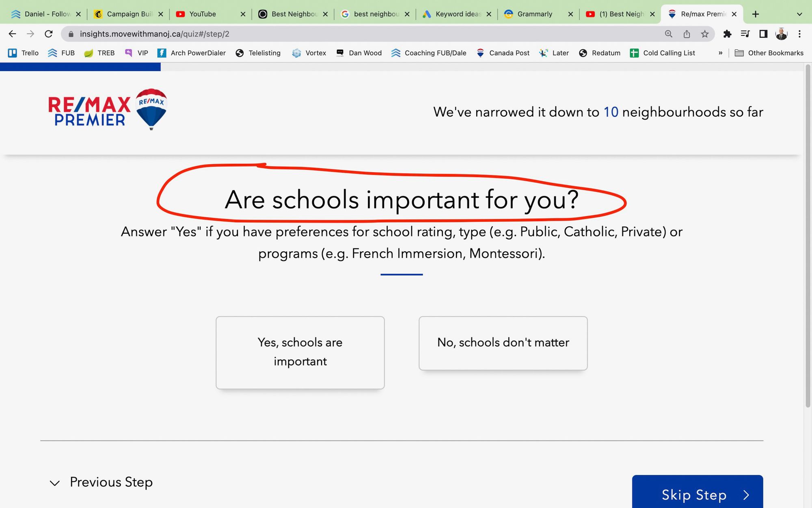Open the Extensions puzzle icon

(x=727, y=34)
